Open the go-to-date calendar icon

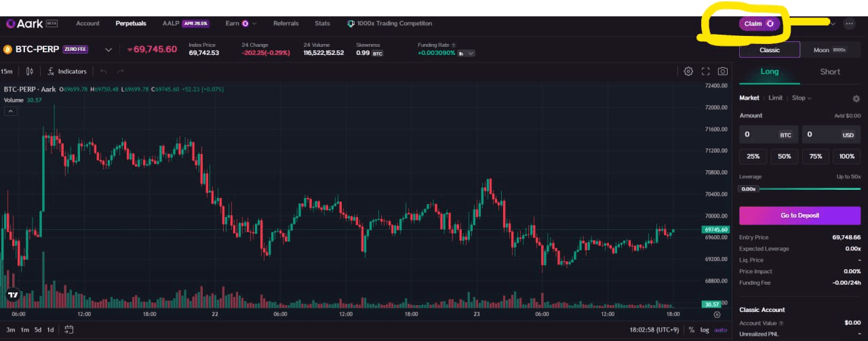69,330
